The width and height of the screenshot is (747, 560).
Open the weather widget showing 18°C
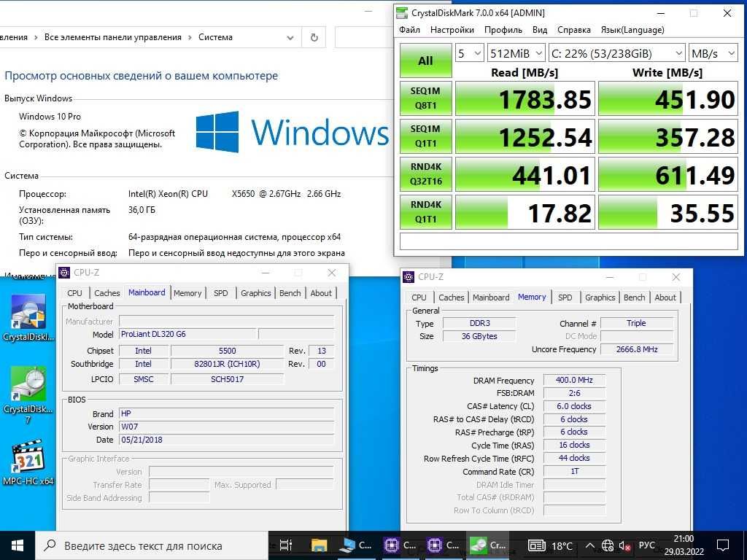(x=550, y=545)
